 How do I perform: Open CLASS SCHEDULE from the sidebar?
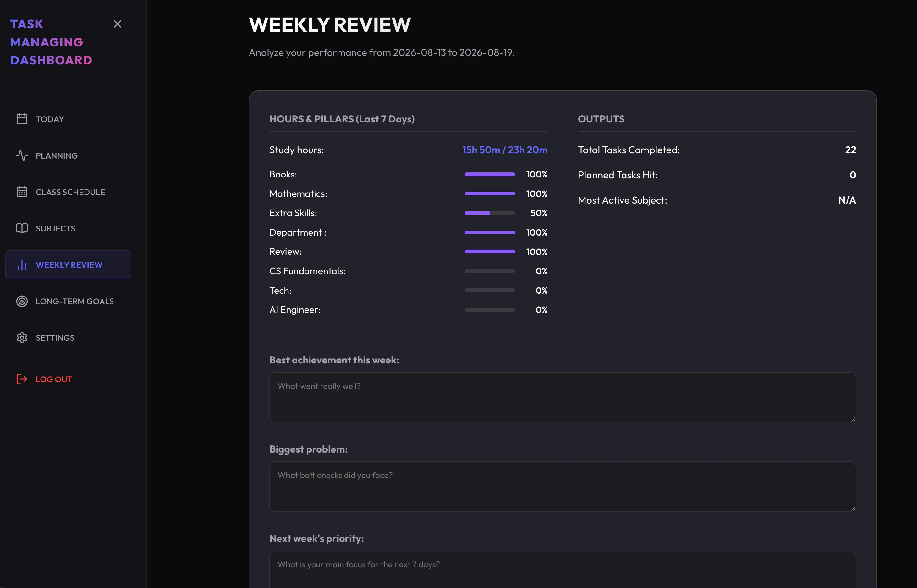(68, 192)
